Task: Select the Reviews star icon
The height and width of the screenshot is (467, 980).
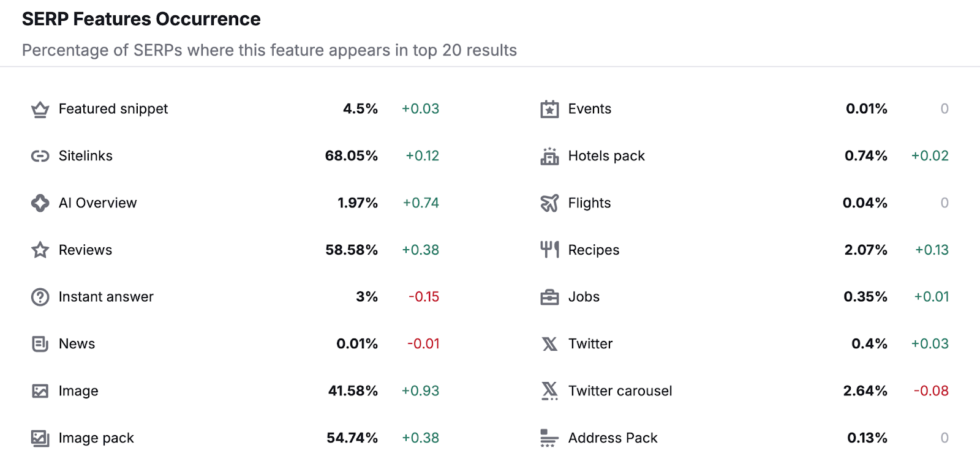Action: pos(39,250)
